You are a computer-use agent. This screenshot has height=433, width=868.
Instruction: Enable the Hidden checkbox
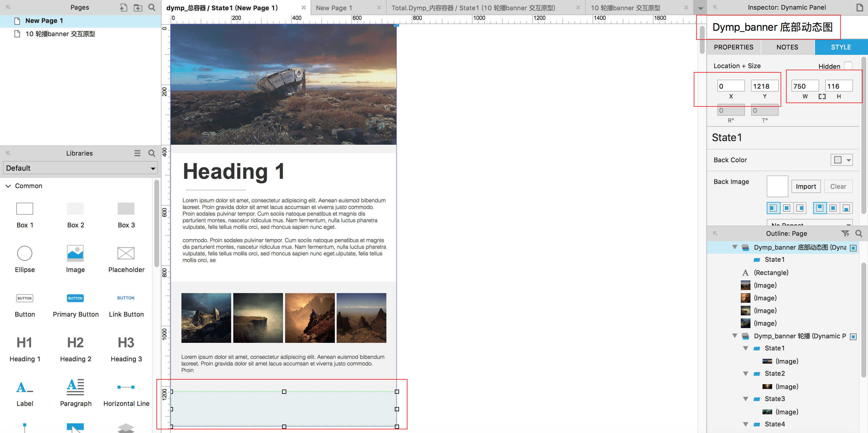pos(848,66)
